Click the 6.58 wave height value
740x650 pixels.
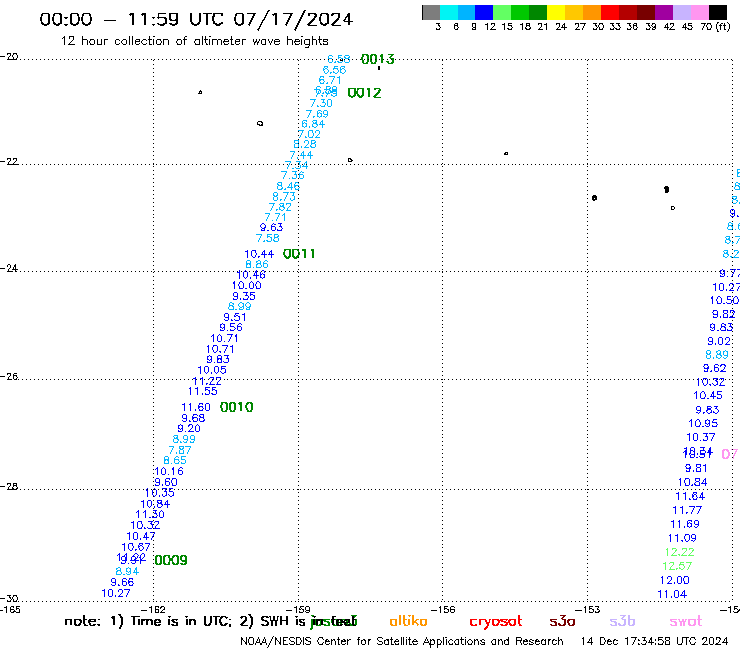[339, 59]
